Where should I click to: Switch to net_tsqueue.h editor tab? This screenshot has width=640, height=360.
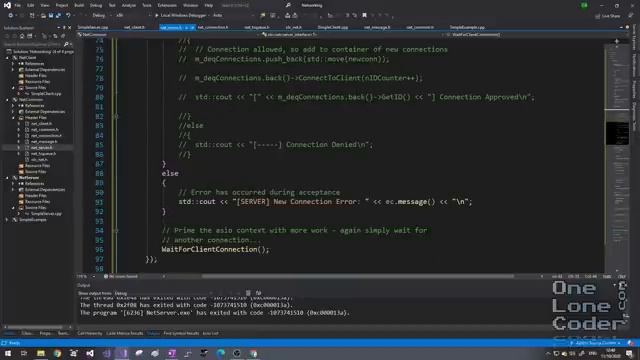257,27
